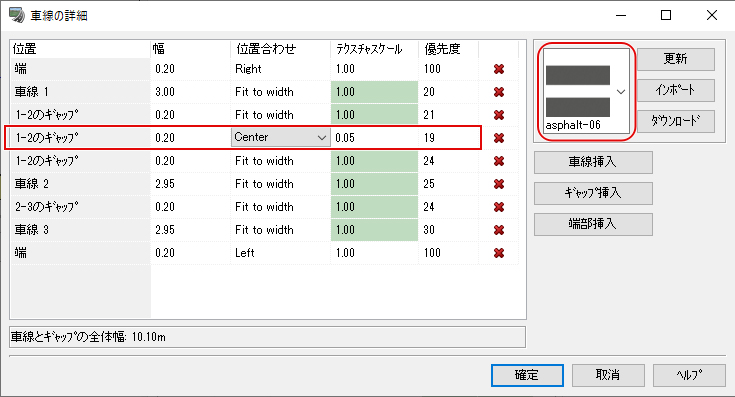The height and width of the screenshot is (397, 735).
Task: Select the asphalt-06 texture preview
Action: pos(578,91)
